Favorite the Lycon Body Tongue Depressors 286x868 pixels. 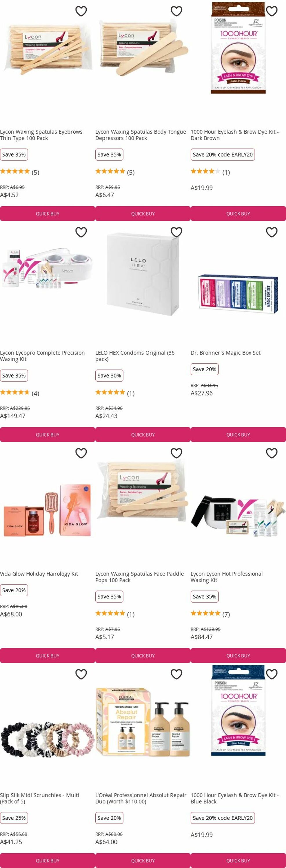(176, 11)
